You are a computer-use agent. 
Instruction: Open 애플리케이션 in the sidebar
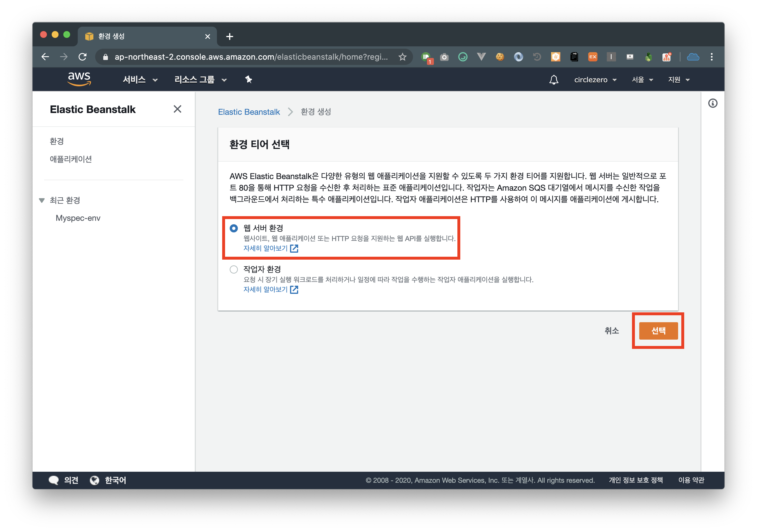(70, 159)
